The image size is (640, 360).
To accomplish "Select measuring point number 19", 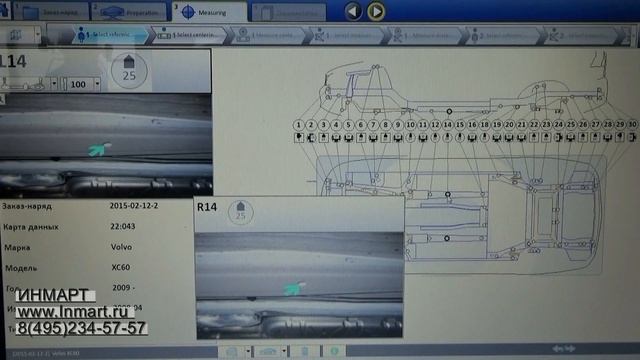I will click(497, 125).
